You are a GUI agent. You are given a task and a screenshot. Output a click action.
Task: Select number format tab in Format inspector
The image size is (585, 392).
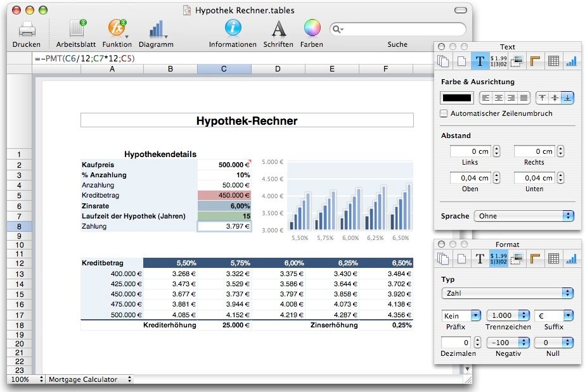498,258
